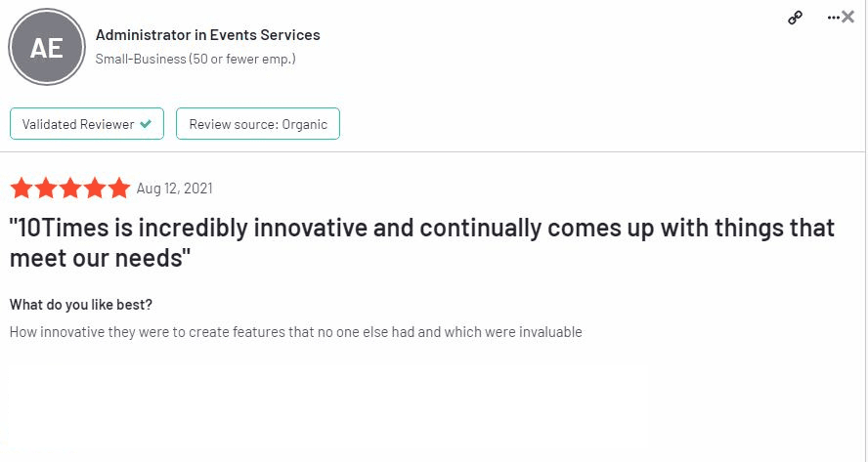The image size is (868, 462).
Task: Open the three-dot more options menu
Action: click(x=833, y=19)
